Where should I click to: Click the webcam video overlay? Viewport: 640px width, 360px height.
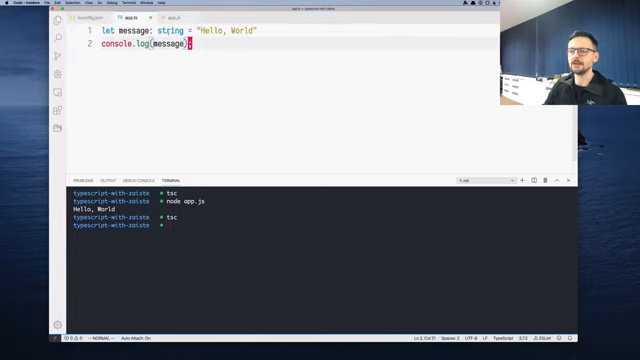570,53
